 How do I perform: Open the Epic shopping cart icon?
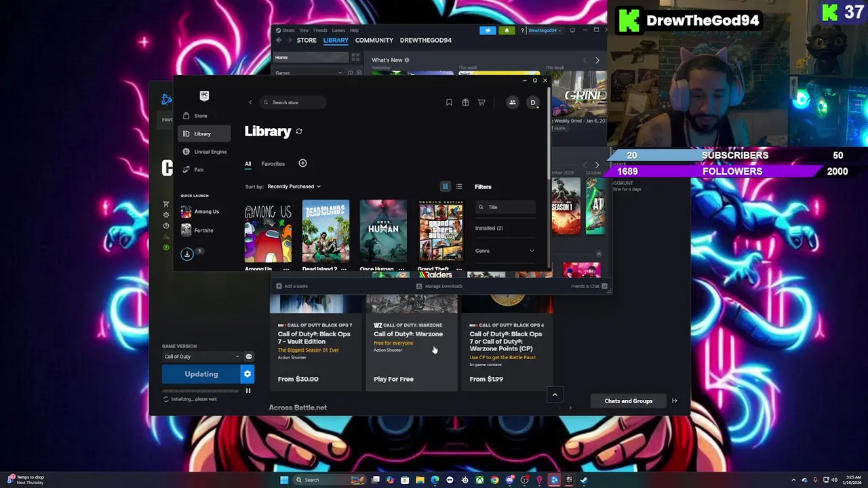tap(481, 102)
